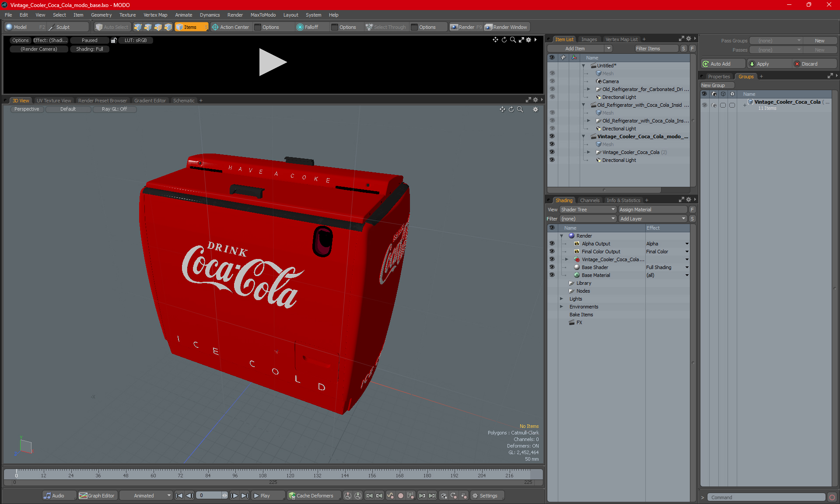Open 3D viewport settings gear
The height and width of the screenshot is (504, 840).
535,109
